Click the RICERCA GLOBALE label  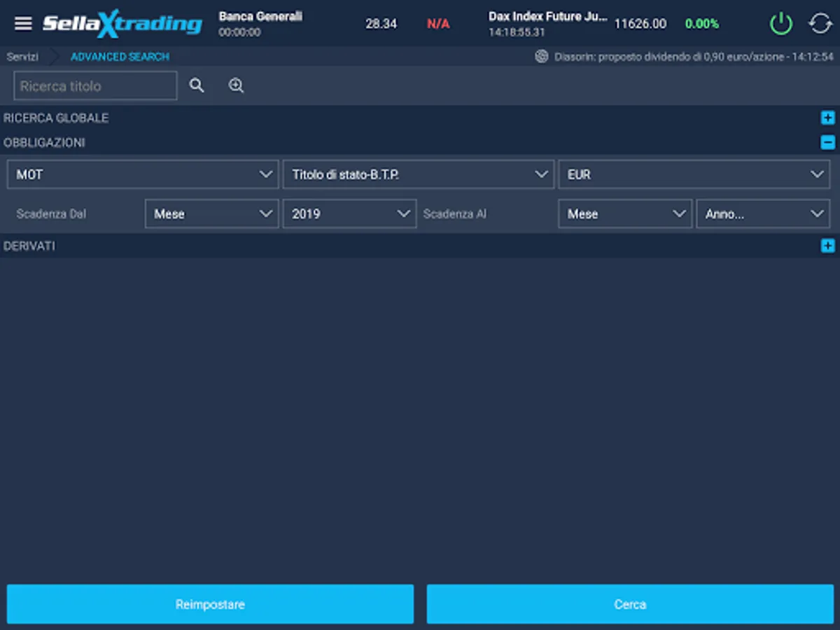pyautogui.click(x=56, y=118)
